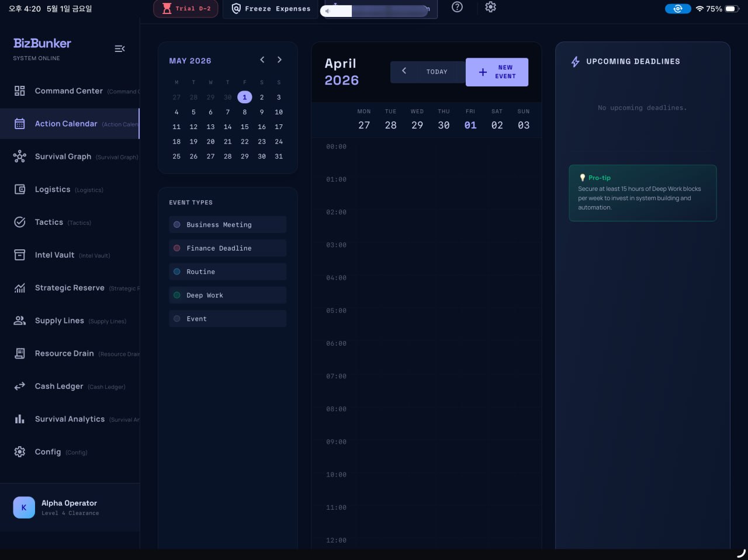Viewport: 748px width, 560px height.
Task: Click the Survival Analytics bar icon
Action: tap(20, 419)
